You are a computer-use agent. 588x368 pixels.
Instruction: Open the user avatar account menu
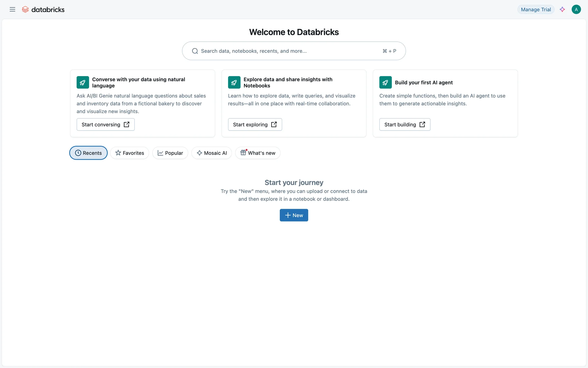pos(576,10)
